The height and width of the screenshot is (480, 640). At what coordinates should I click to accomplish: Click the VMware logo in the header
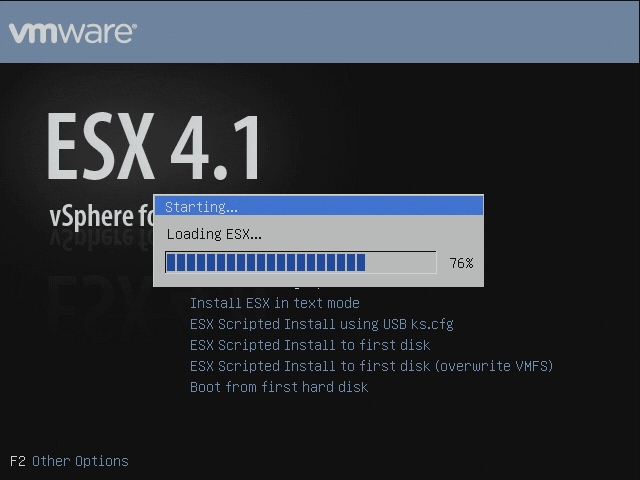click(72, 32)
